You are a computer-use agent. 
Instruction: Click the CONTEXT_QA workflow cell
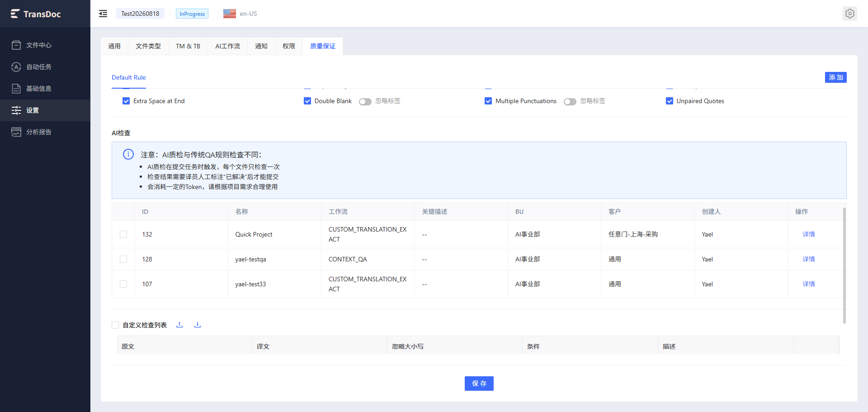(368, 259)
